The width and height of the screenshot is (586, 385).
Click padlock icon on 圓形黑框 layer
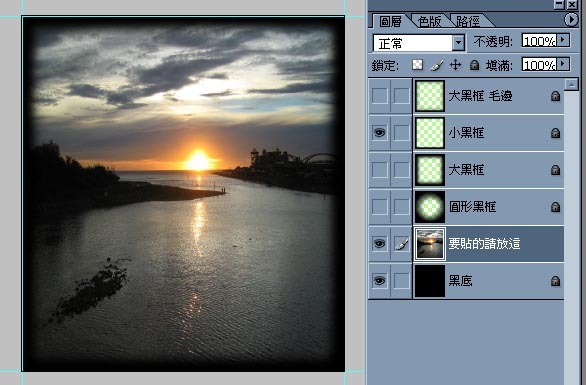point(555,207)
